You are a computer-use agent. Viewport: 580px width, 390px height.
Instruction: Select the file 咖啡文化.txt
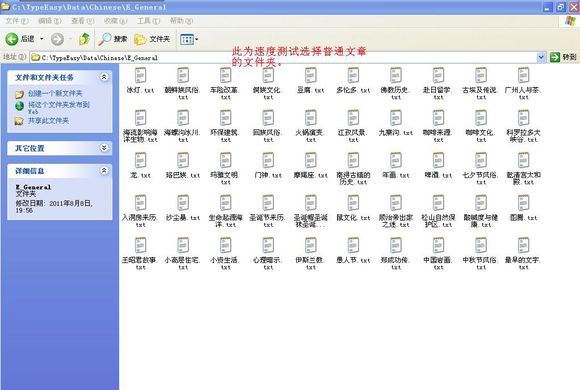pos(480,126)
